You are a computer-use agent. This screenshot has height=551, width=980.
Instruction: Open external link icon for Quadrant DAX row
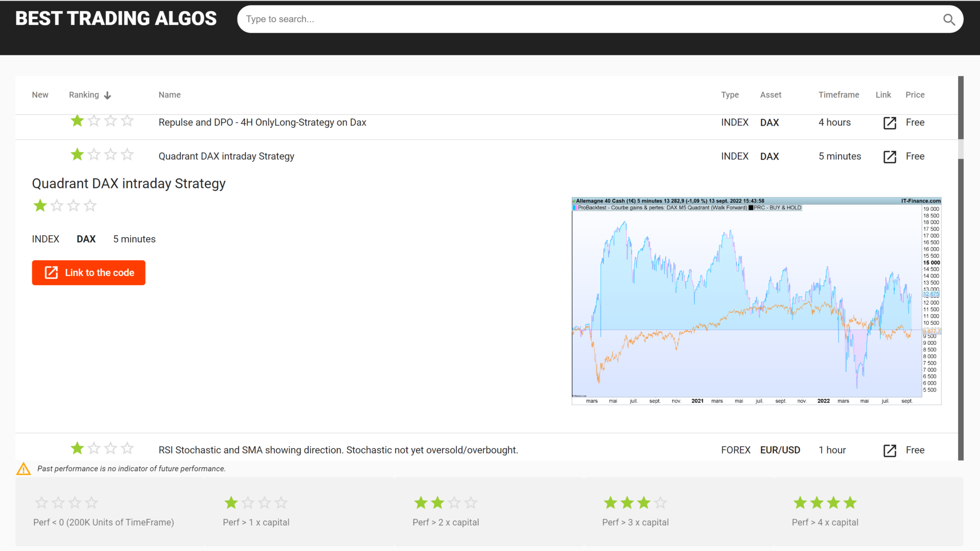(x=890, y=157)
